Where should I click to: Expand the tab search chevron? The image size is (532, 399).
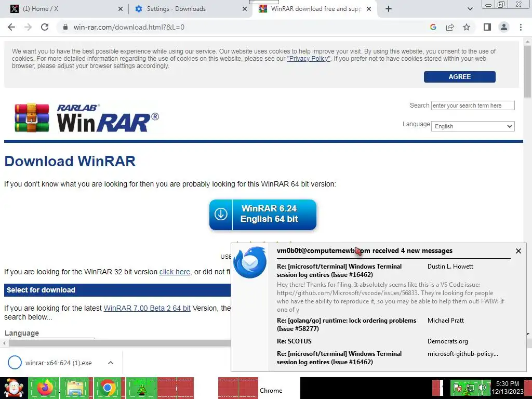click(470, 9)
